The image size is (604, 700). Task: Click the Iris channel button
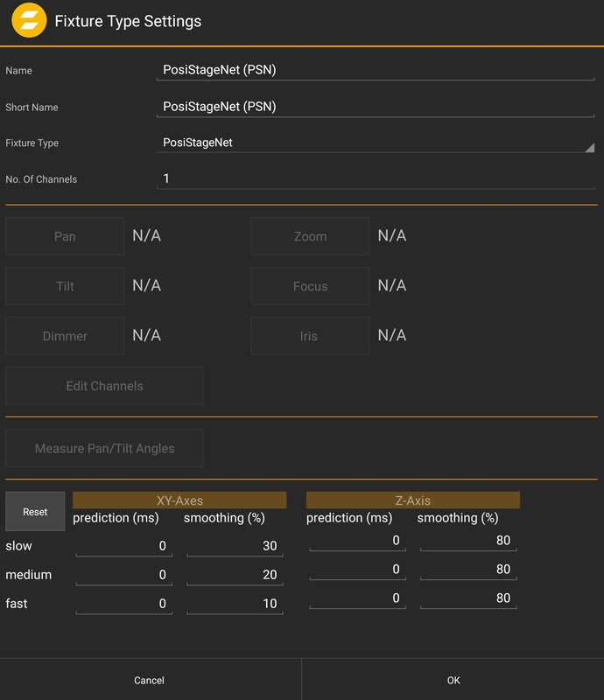point(310,336)
